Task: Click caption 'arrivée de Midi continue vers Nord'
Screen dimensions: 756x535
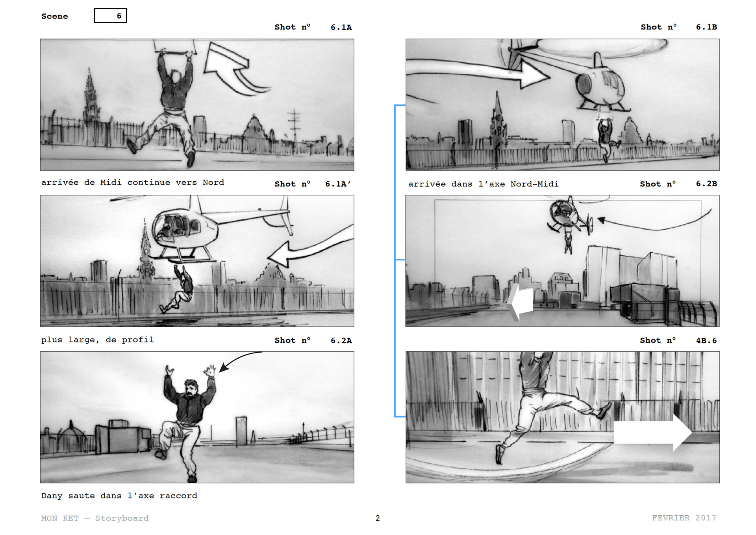Action: 133,182
